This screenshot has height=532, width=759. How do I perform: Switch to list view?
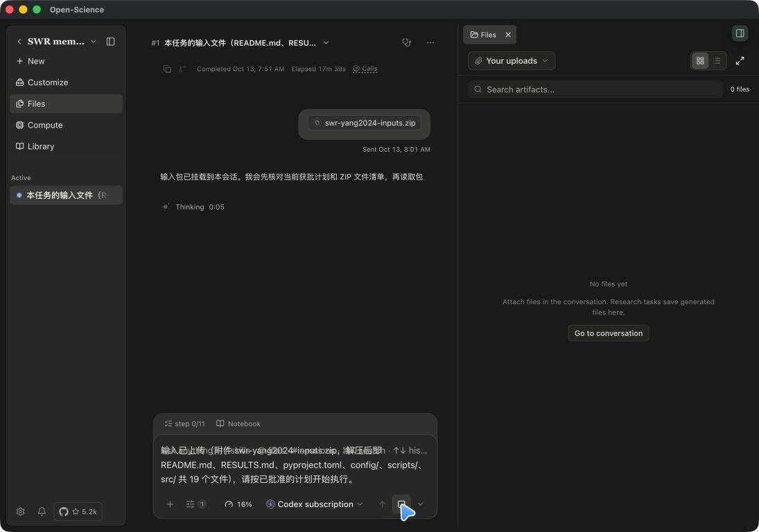click(717, 61)
